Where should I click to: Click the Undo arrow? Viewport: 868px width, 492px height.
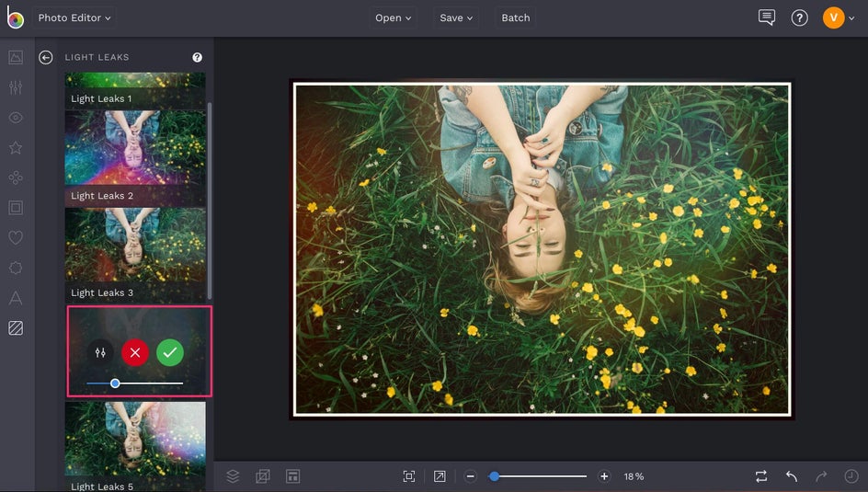coord(792,476)
